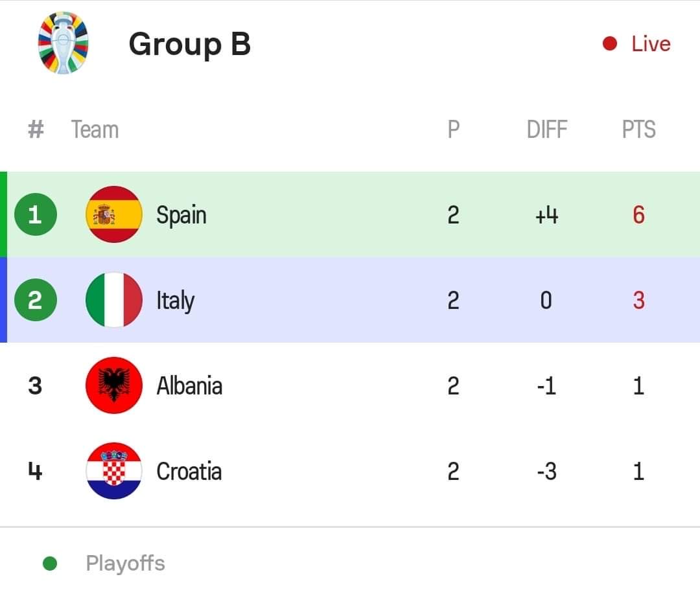Click the green rank 2 badge
Viewport: 700px width, 592px height.
click(35, 300)
